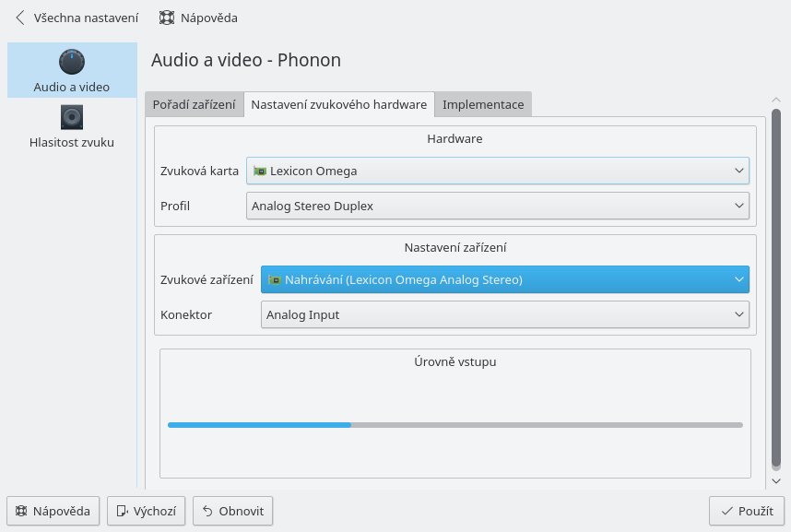Switch to the Pořadí zařízení tab
791x532 pixels.
[x=194, y=104]
